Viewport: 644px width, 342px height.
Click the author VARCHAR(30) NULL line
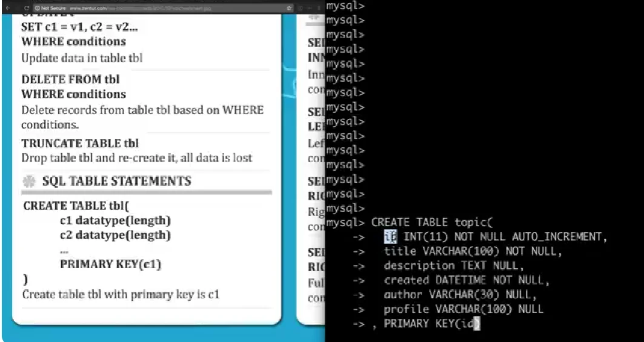click(460, 295)
